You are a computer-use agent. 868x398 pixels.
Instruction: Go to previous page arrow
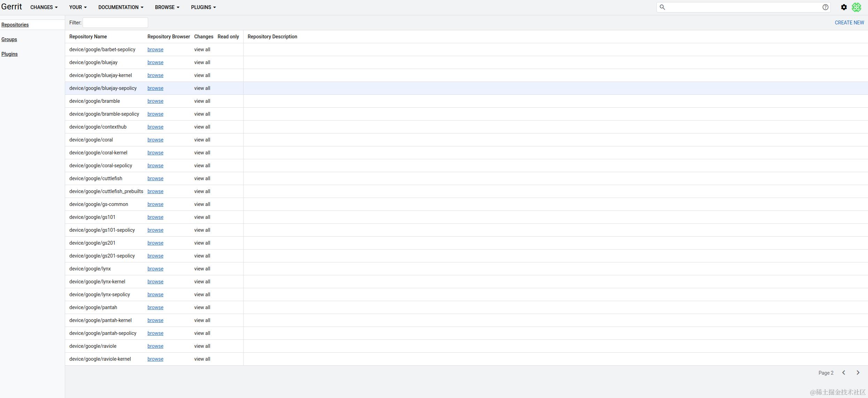click(x=844, y=373)
